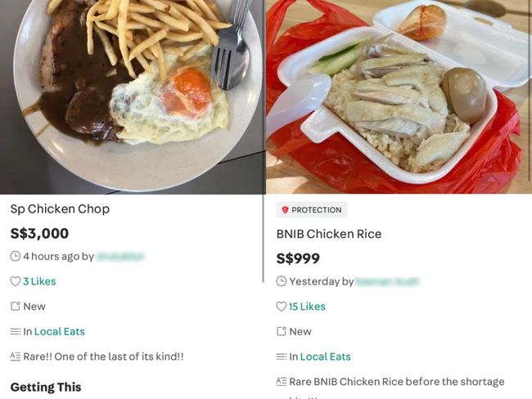Image resolution: width=532 pixels, height=399 pixels.
Task: Open the BNIB Chicken Rice listing photo
Action: click(399, 97)
